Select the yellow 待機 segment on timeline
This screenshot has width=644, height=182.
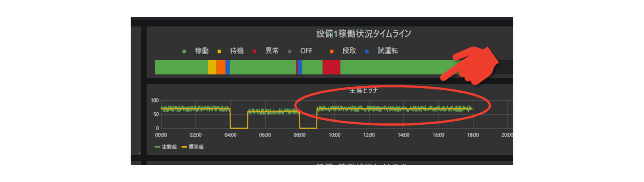point(212,67)
